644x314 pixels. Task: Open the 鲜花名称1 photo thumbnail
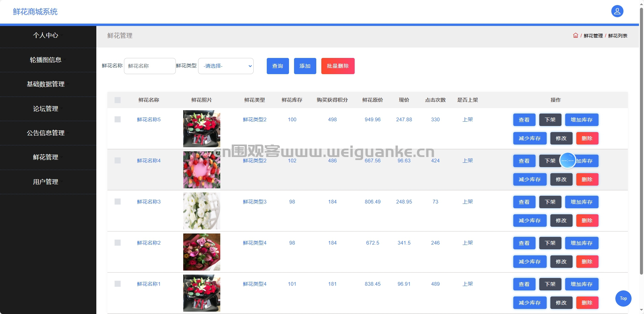click(202, 293)
